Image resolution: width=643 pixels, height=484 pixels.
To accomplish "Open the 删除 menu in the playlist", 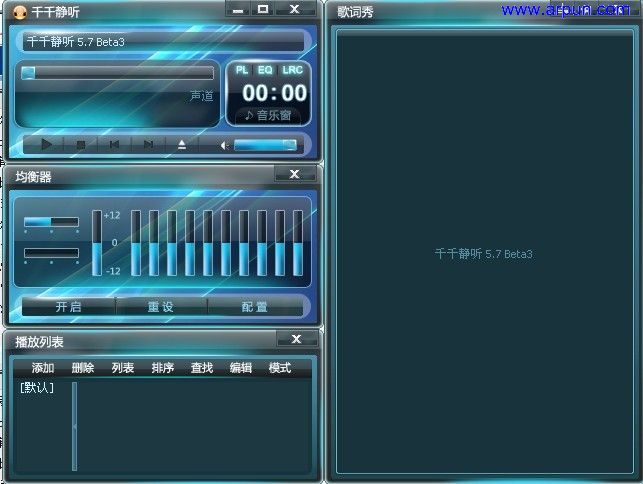I will (83, 368).
